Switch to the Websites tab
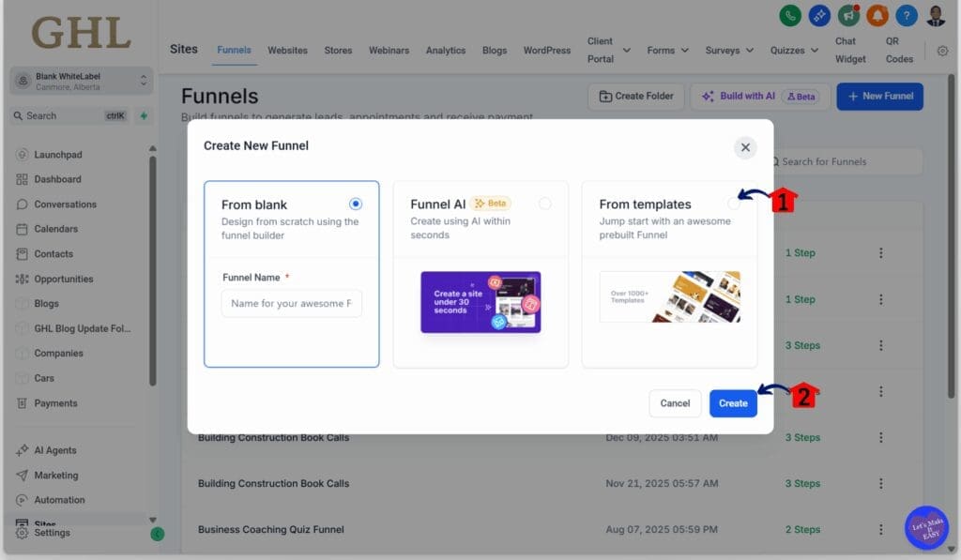The height and width of the screenshot is (560, 961). coord(287,51)
